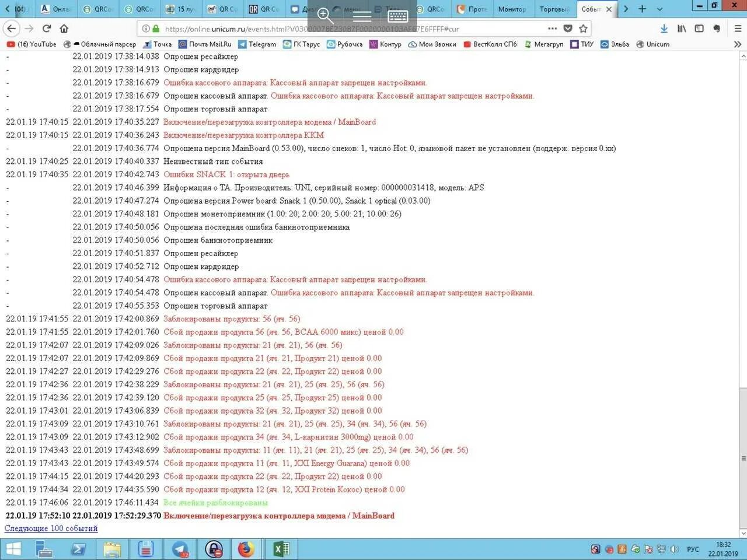Switch to Firefox in the taskbar

[246, 549]
